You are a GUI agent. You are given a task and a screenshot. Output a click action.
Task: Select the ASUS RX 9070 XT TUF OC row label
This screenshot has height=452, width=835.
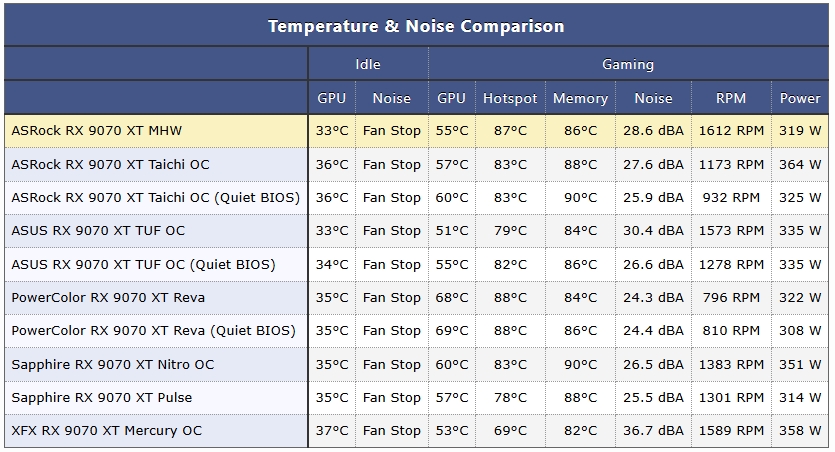[98, 231]
